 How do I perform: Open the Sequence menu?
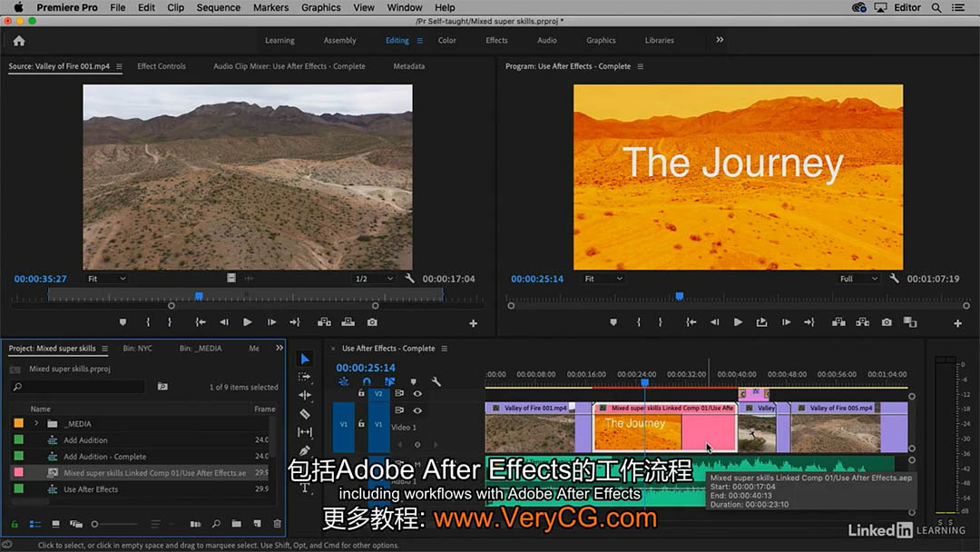pos(218,7)
